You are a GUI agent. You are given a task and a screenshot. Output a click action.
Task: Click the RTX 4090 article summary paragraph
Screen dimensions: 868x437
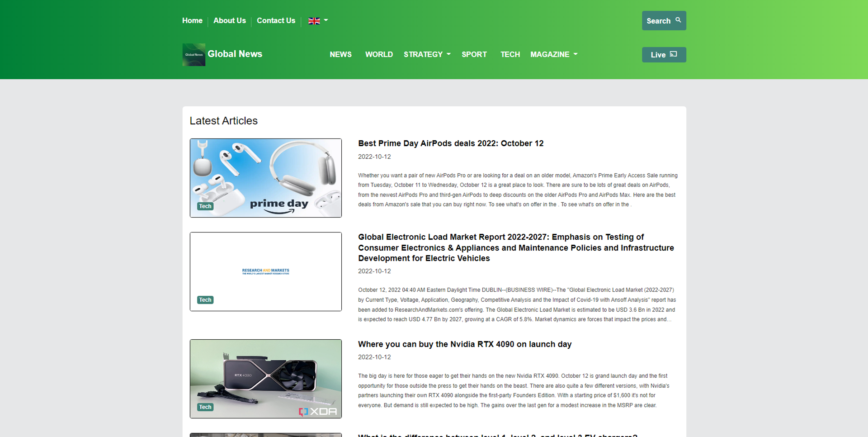pos(514,390)
